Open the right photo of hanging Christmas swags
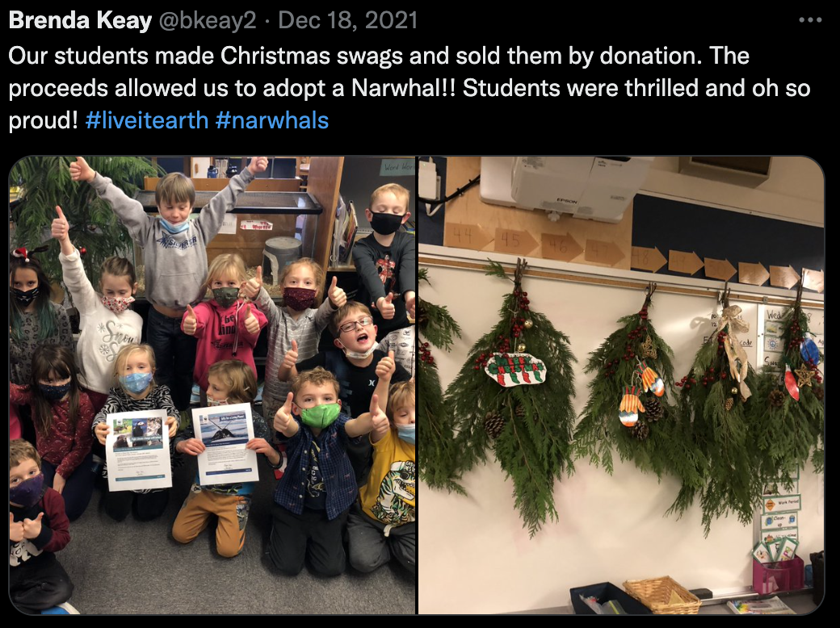The image size is (840, 628). (x=621, y=385)
